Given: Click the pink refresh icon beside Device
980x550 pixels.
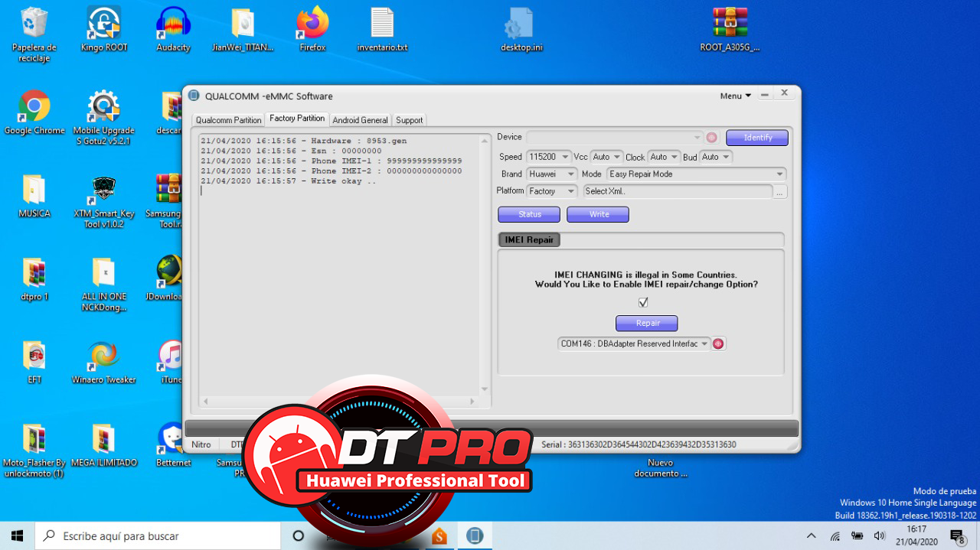Looking at the screenshot, I should (x=711, y=138).
